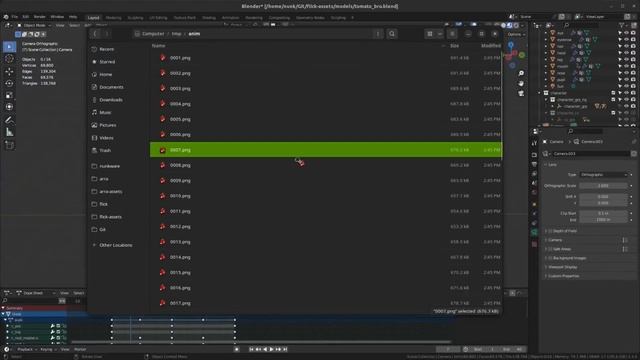Open the lens Type Orthographic dropdown
This screenshot has height=360, width=640.
(603, 175)
